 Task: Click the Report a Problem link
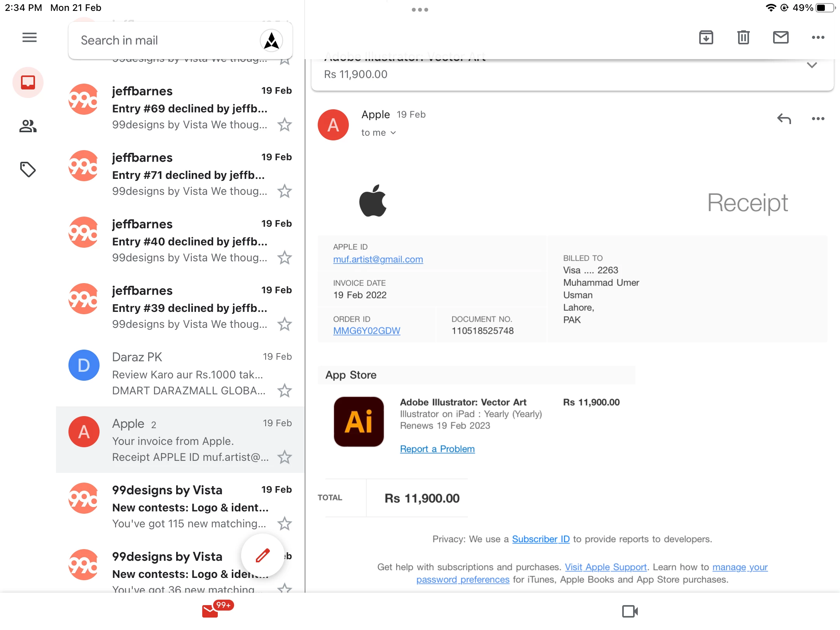pyautogui.click(x=437, y=449)
